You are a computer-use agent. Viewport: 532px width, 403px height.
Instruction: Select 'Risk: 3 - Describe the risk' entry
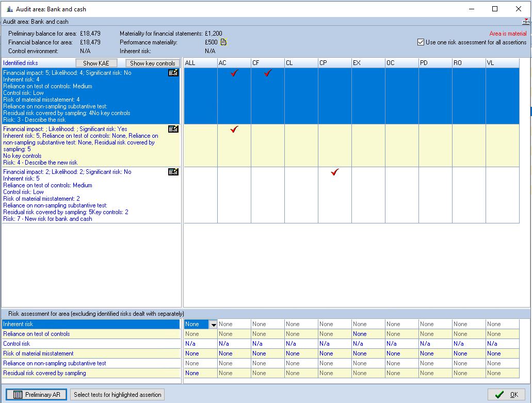[x=34, y=120]
